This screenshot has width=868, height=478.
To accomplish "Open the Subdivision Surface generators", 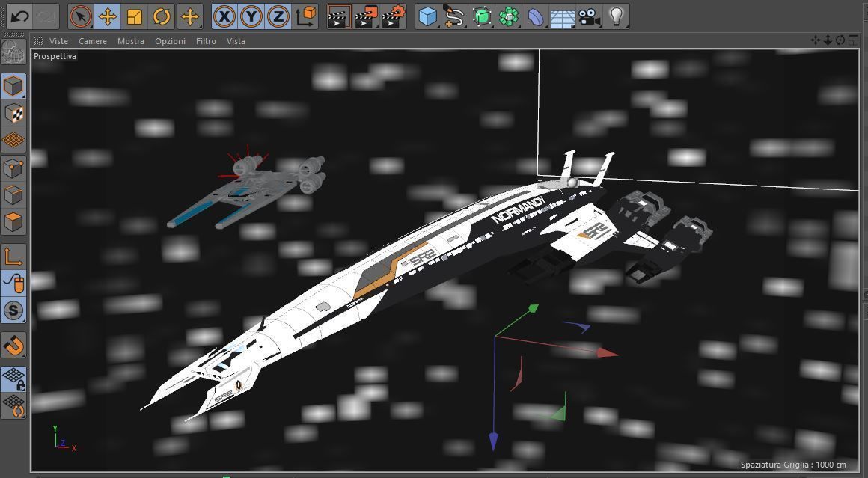I will (482, 16).
